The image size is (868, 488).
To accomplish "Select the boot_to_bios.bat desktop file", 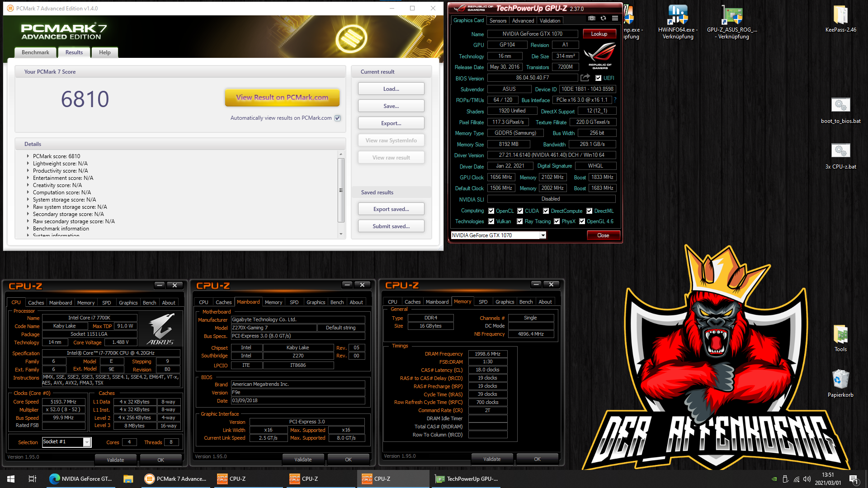I will (x=840, y=111).
